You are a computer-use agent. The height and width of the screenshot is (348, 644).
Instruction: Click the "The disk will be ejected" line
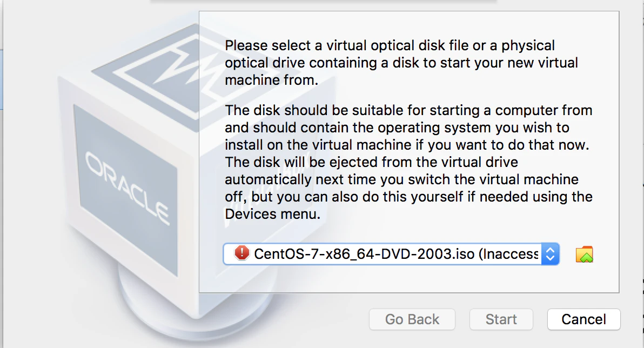371,162
